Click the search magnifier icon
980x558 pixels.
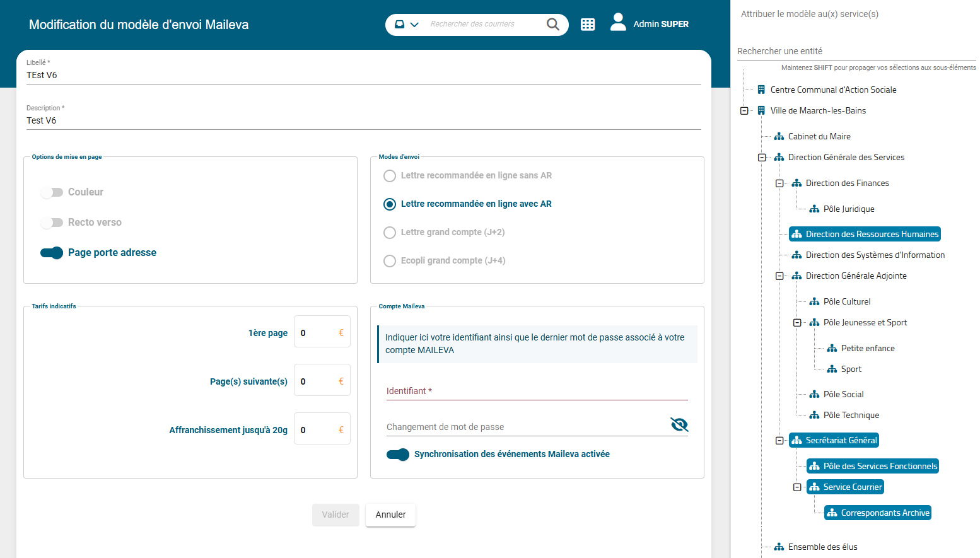pos(553,24)
